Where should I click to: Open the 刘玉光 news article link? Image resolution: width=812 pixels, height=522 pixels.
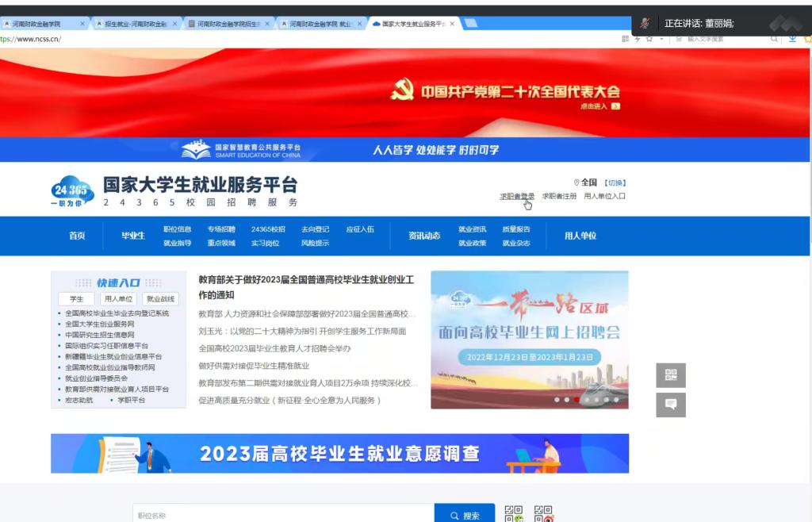(302, 331)
